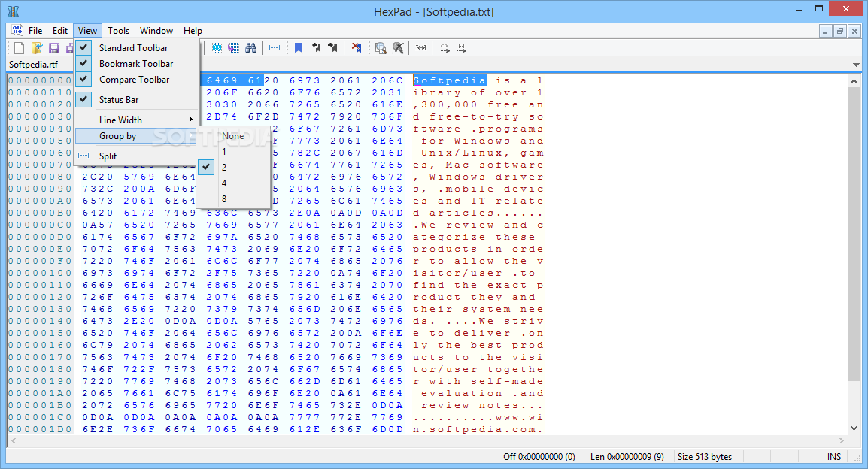The height and width of the screenshot is (469, 868).
Task: Click offset address 000001D0 row
Action: [40, 429]
